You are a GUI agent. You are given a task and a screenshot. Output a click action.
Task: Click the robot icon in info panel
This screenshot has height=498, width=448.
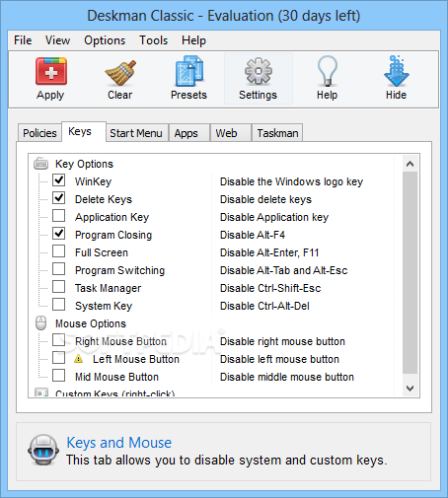[43, 450]
